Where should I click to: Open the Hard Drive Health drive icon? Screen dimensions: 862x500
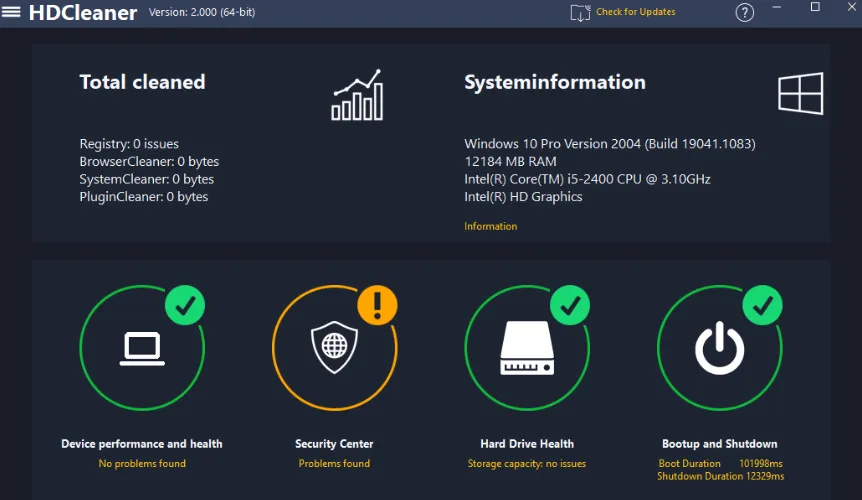527,348
